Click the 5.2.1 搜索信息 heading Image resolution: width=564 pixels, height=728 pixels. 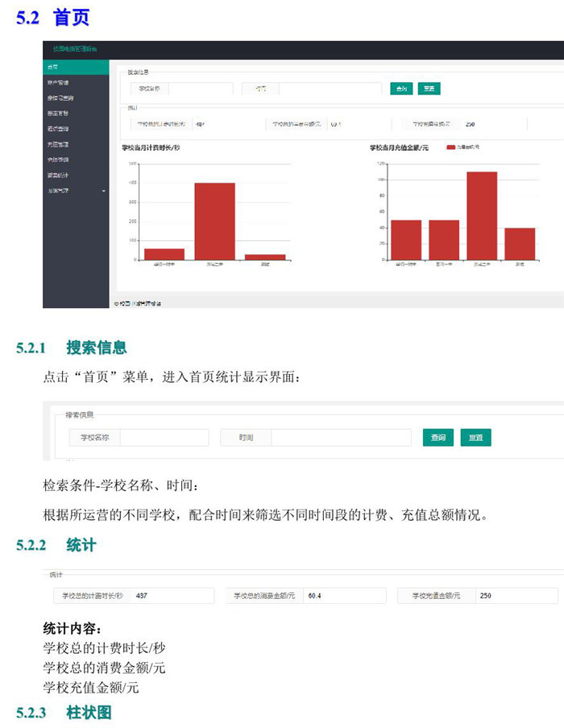(96, 347)
